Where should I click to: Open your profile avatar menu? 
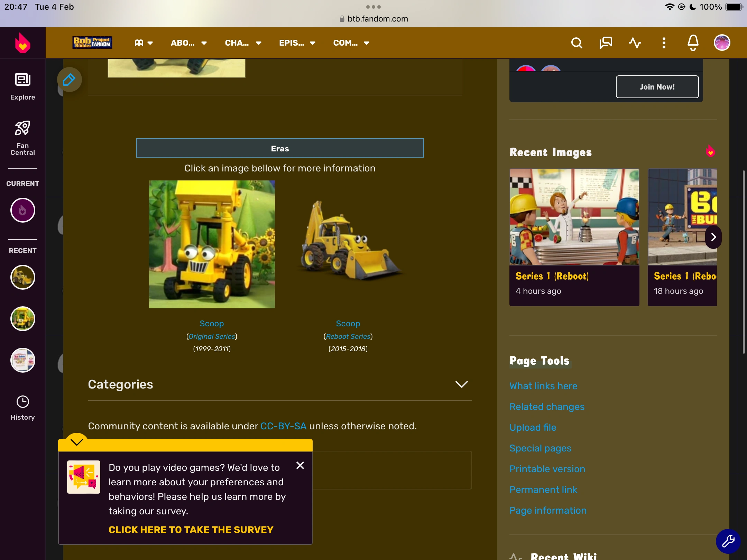coord(722,43)
